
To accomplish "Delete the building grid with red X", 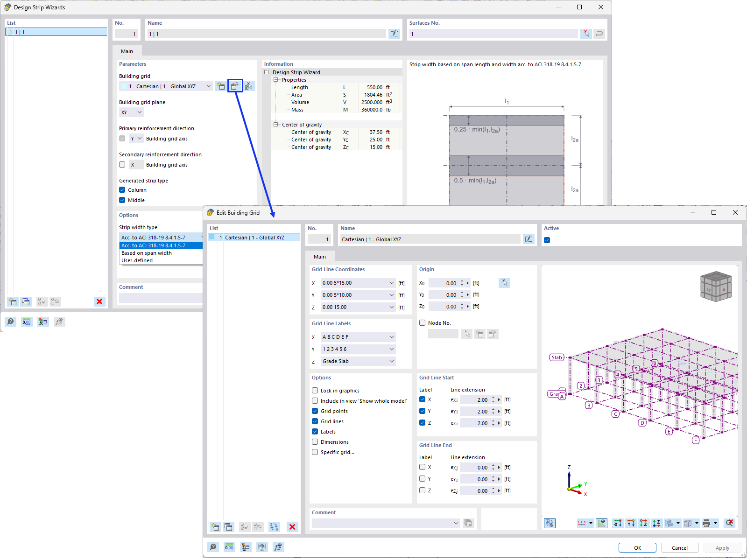I will point(292,526).
